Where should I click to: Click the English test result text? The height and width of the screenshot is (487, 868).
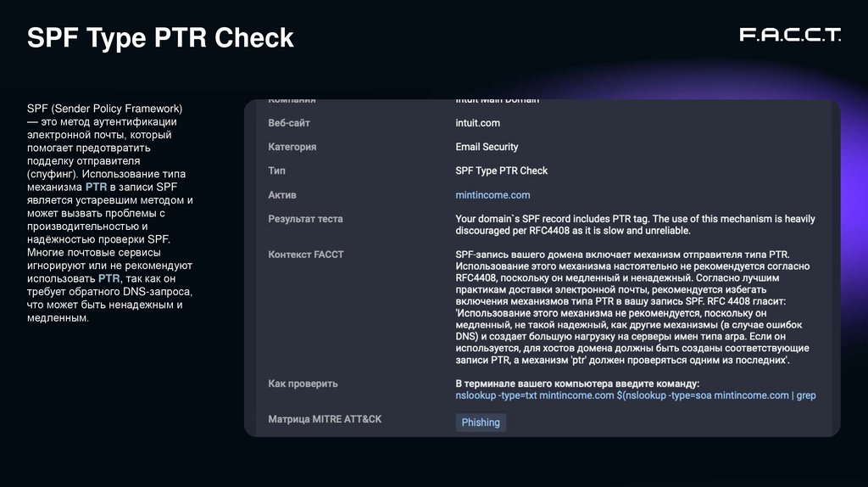pyautogui.click(x=635, y=225)
